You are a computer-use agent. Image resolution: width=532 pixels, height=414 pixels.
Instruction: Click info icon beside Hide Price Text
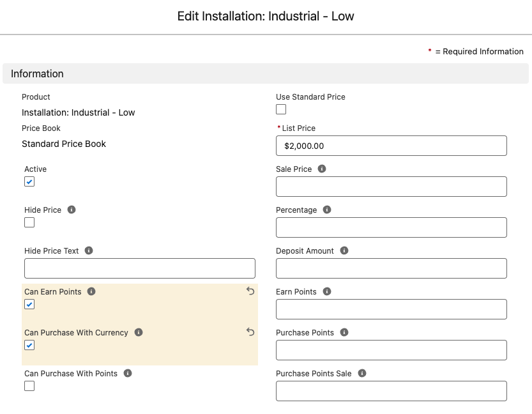(x=89, y=250)
